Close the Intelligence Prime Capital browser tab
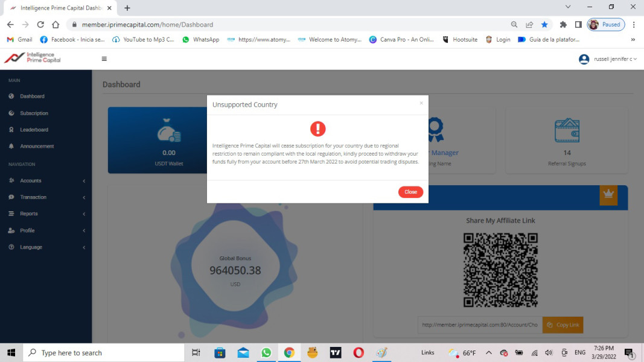Screen dimensions: 644x362 (x=109, y=8)
